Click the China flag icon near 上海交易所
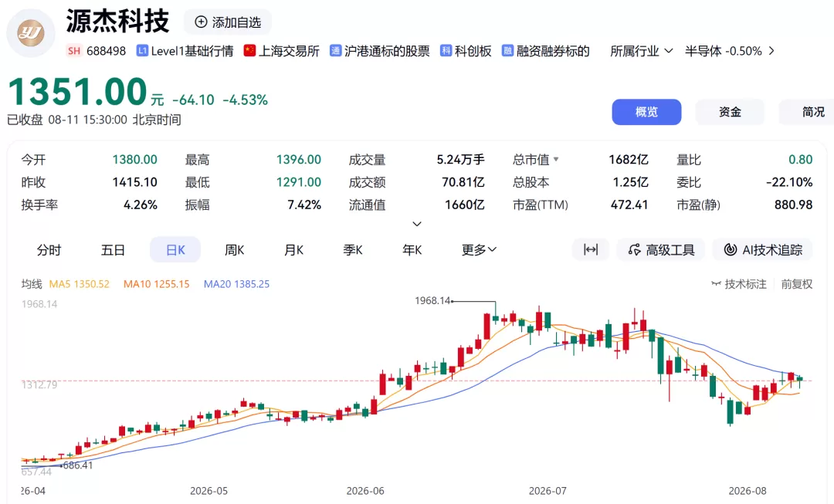The width and height of the screenshot is (834, 504). [249, 50]
